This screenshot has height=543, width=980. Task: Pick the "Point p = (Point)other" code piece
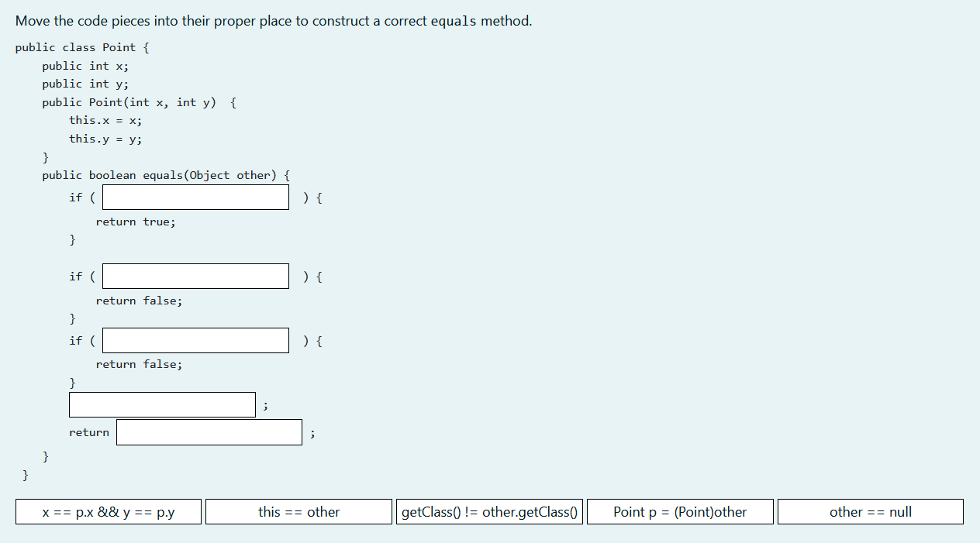click(x=680, y=511)
